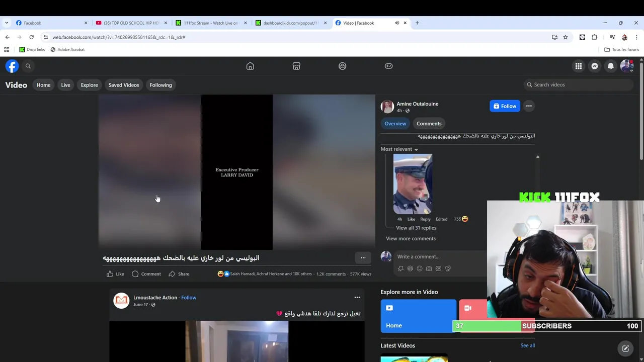Open the notifications bell
The image size is (644, 362).
(611, 66)
